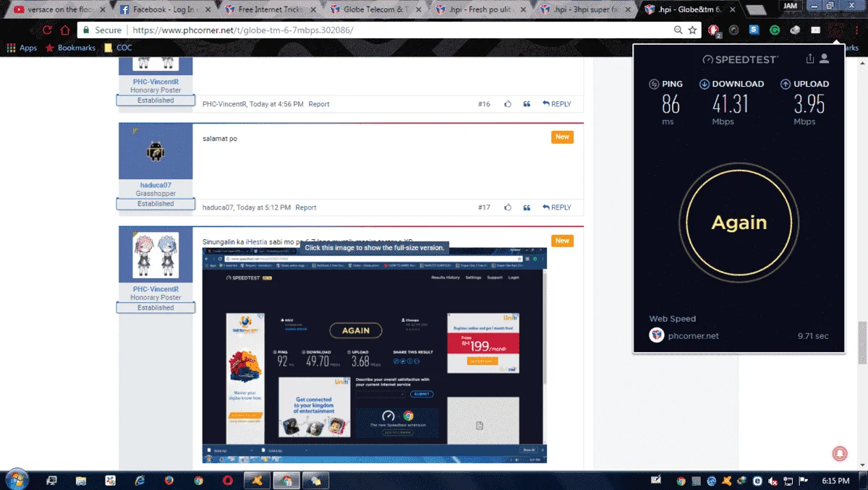868x490 pixels.
Task: Click the iHestia mention link
Action: pyautogui.click(x=258, y=241)
